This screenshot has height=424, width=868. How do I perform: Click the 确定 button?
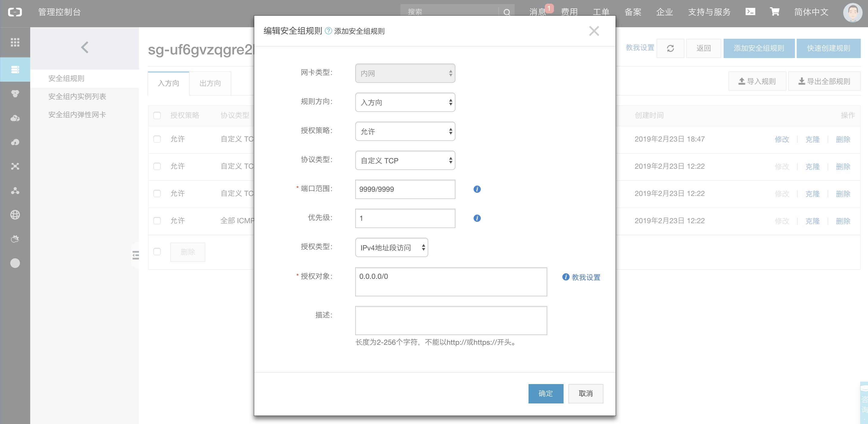click(x=545, y=393)
